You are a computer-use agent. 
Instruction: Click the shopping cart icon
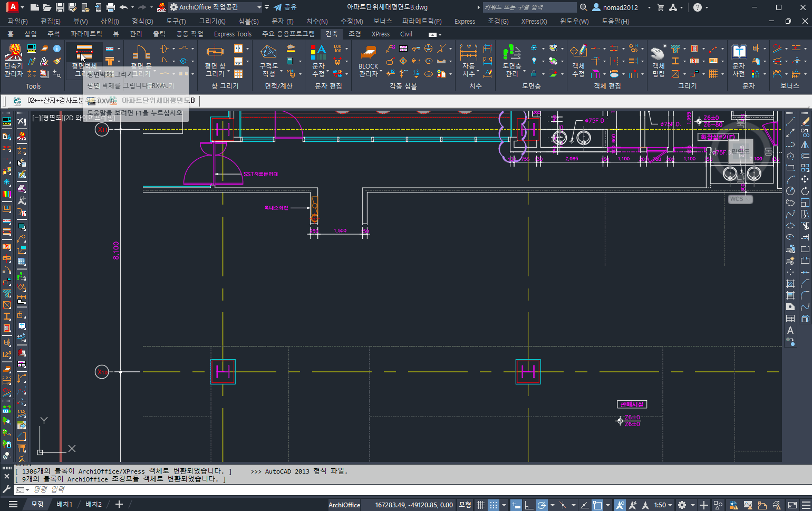(x=660, y=7)
